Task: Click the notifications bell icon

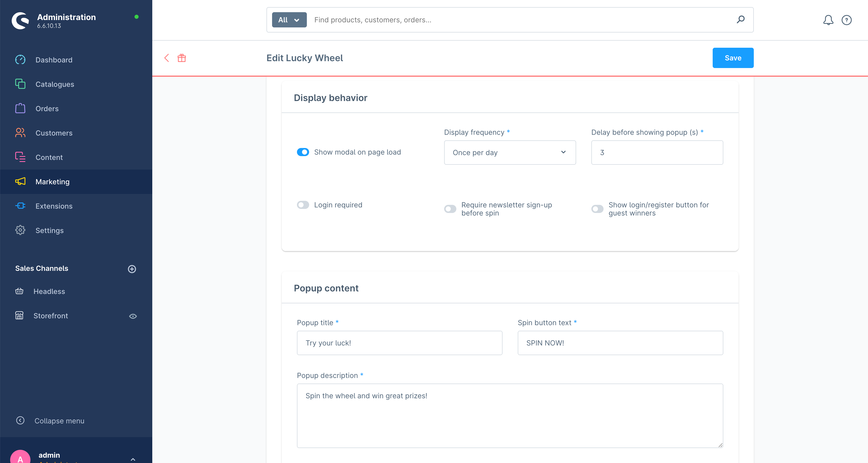Action: point(828,20)
